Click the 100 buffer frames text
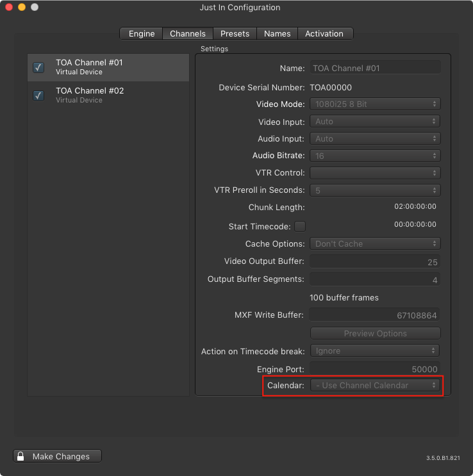Screen dimensions: 473x476 [344, 297]
